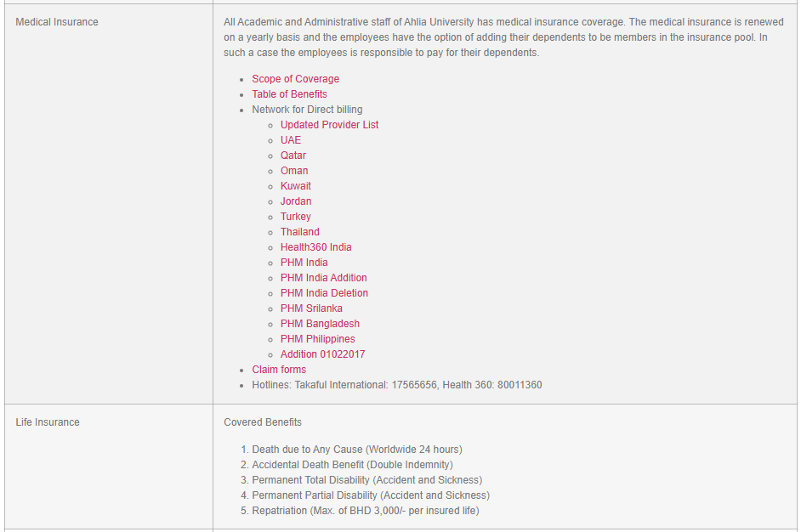View the PHM Philippines link
Screen dimensions: 801x532
click(x=317, y=338)
